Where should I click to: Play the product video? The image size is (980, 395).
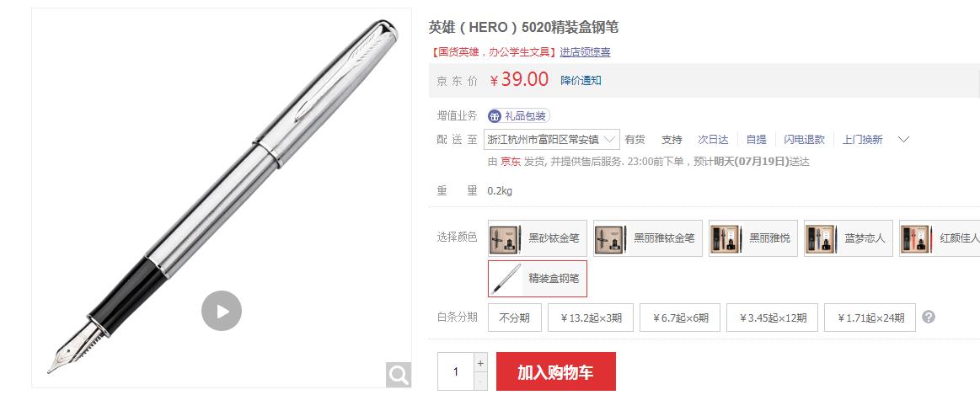point(222,311)
